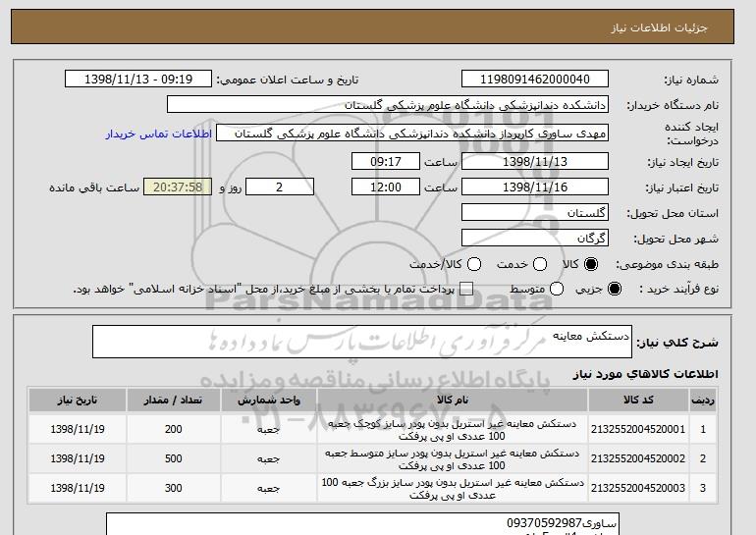Click the phone number ساوری09370592987

pyautogui.click(x=562, y=523)
